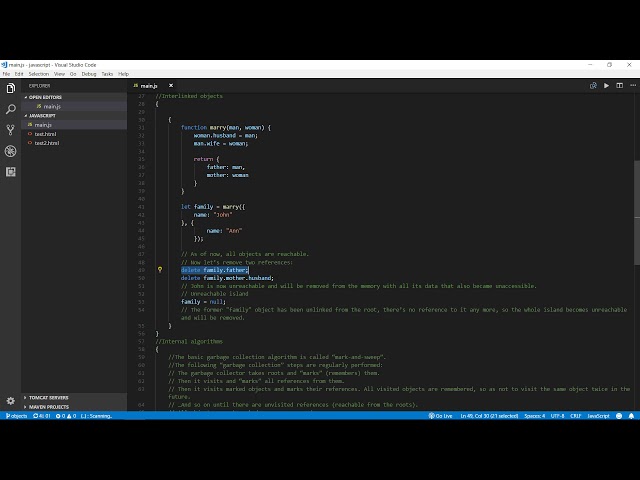Click the Scanning status text
This screenshot has width=640, height=480.
coord(96,416)
